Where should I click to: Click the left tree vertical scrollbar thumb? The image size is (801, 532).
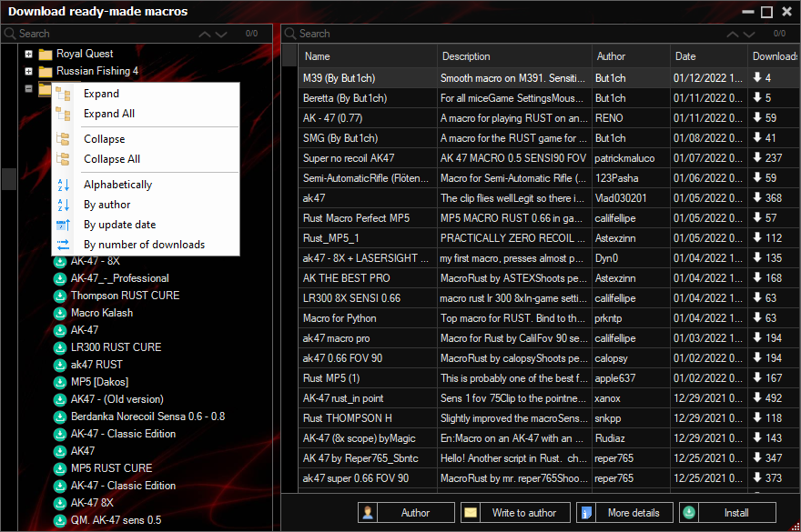pyautogui.click(x=9, y=178)
